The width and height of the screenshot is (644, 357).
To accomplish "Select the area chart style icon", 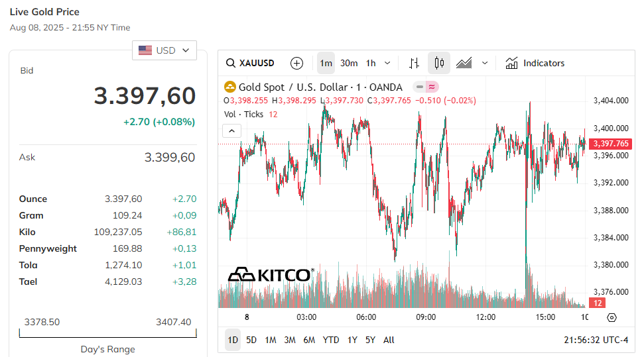I will pyautogui.click(x=464, y=63).
